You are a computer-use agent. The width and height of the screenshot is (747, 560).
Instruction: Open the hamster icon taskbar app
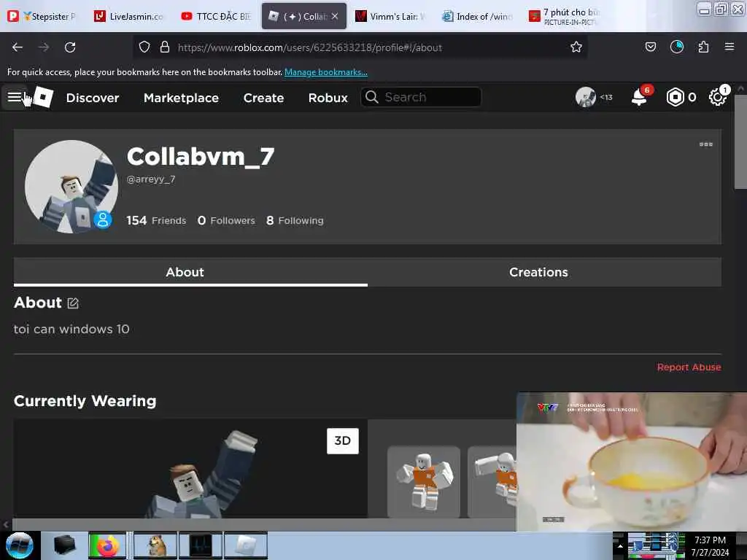156,545
